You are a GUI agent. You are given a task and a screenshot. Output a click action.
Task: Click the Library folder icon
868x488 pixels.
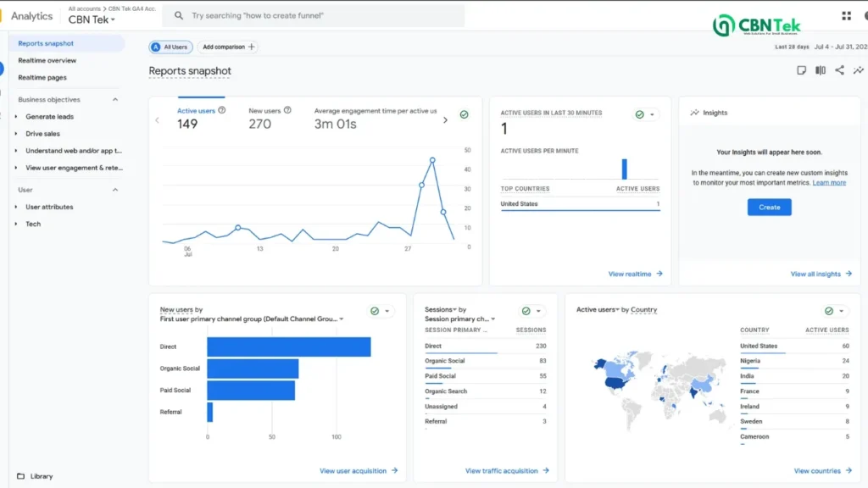pyautogui.click(x=21, y=476)
